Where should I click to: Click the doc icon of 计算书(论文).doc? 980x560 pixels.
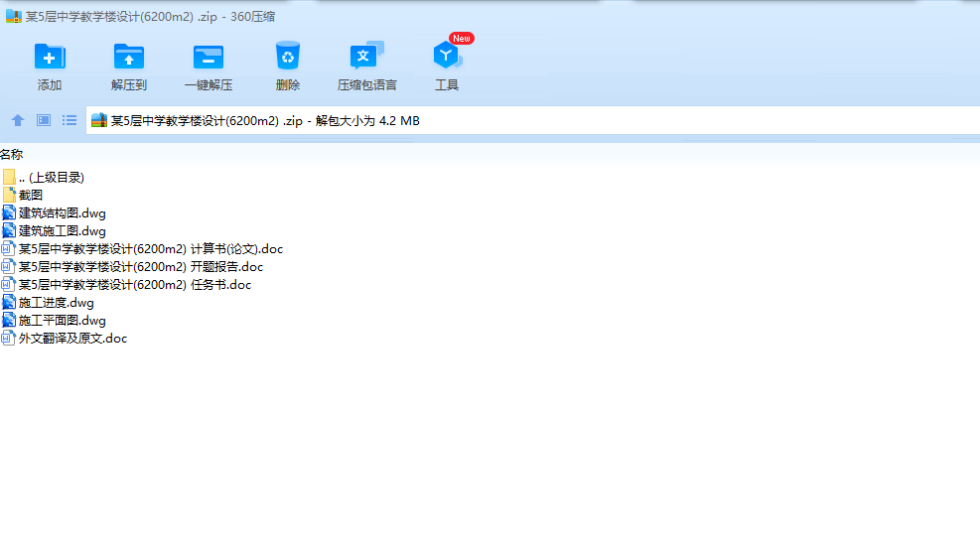(8, 248)
